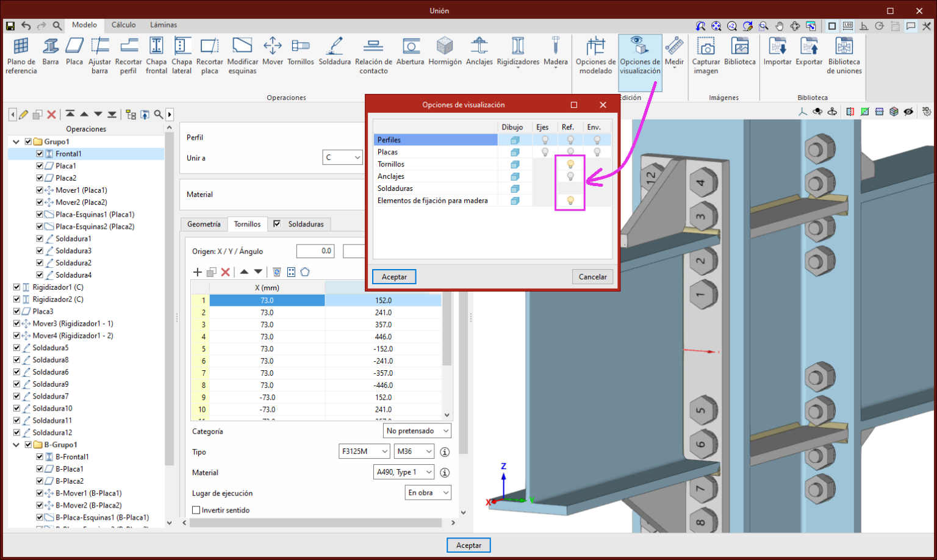This screenshot has width=937, height=560.
Task: Switch to the Cálculo ribbon tab
Action: click(123, 25)
